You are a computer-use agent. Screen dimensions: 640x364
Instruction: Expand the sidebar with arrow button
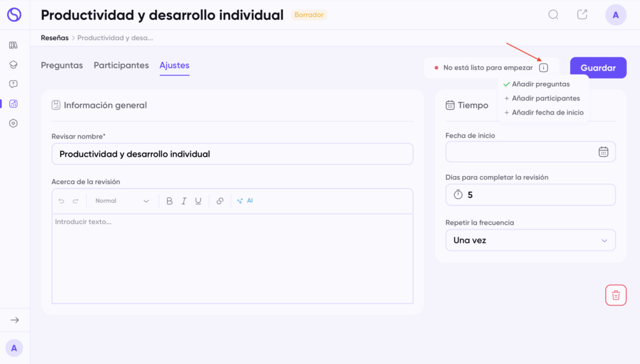14,320
